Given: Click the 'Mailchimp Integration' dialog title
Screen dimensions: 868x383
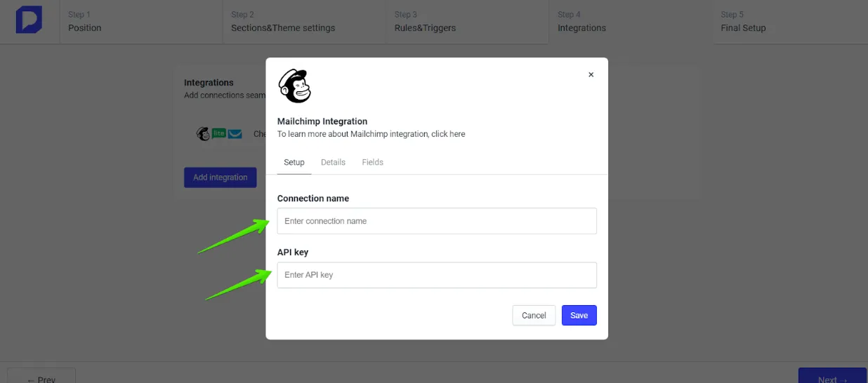Looking at the screenshot, I should [322, 121].
